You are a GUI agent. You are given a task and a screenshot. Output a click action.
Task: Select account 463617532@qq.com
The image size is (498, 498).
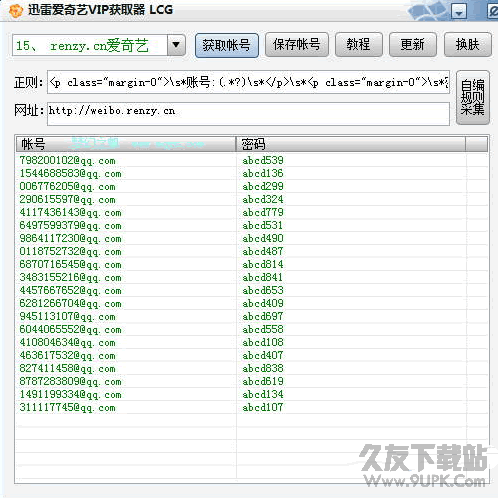tap(67, 355)
